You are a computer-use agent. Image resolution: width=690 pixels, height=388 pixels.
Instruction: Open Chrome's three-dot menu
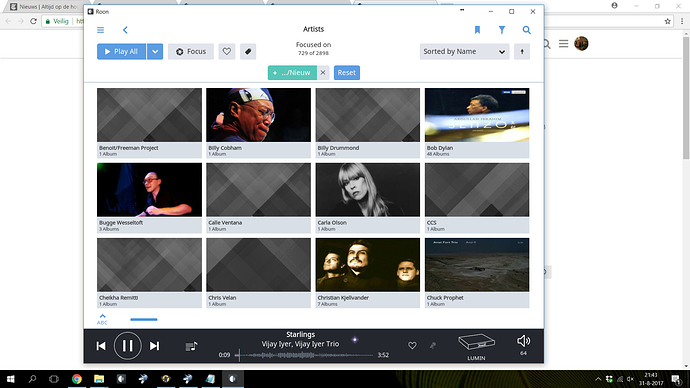[x=682, y=21]
